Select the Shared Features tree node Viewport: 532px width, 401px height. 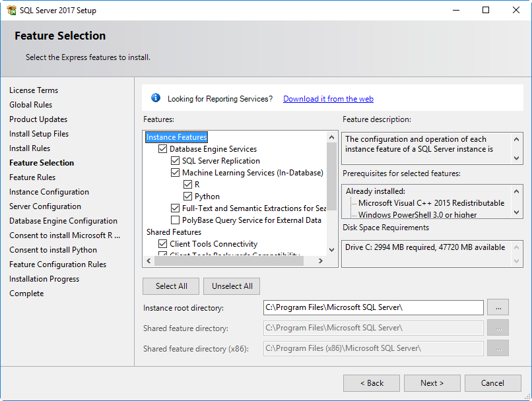pyautogui.click(x=174, y=232)
